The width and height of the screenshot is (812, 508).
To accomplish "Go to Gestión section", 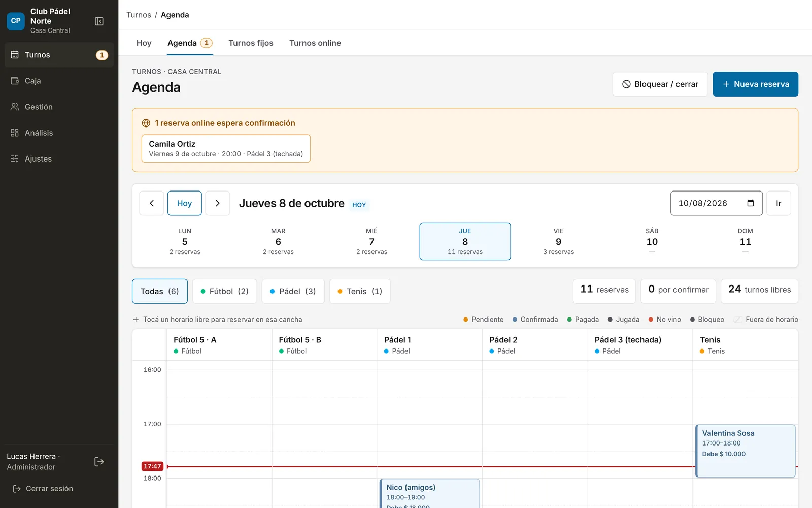I will (x=59, y=107).
